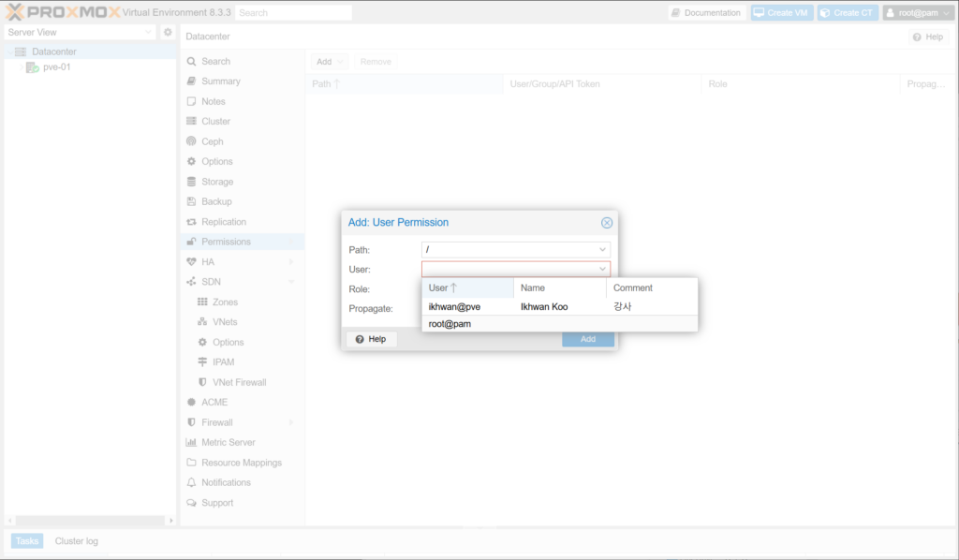The width and height of the screenshot is (959, 560).
Task: Collapse the SDN submenu
Action: (x=291, y=282)
